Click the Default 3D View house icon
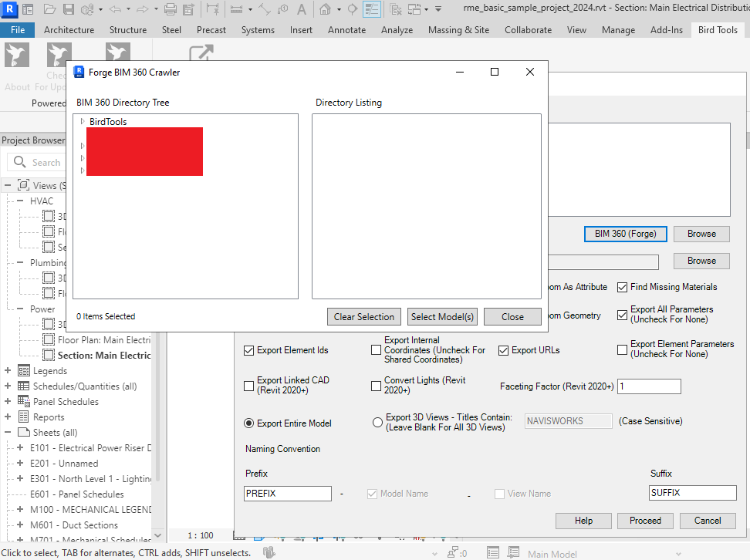The height and width of the screenshot is (560, 750). pyautogui.click(x=326, y=8)
